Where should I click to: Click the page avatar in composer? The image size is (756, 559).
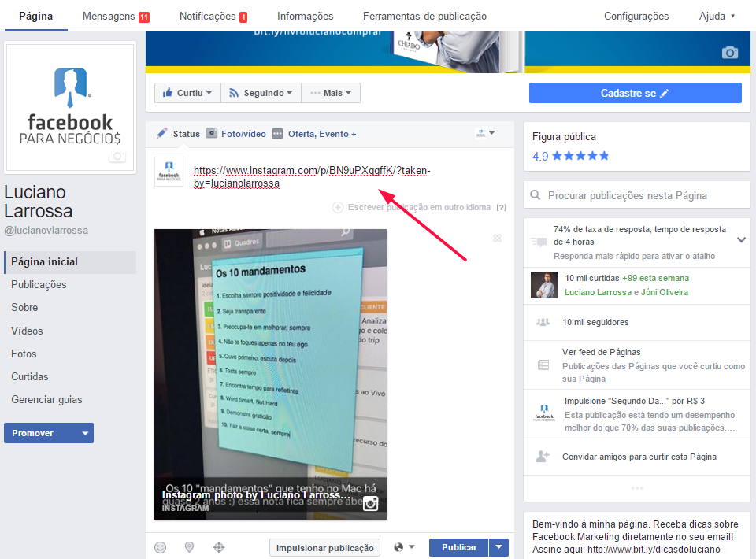coord(169,172)
